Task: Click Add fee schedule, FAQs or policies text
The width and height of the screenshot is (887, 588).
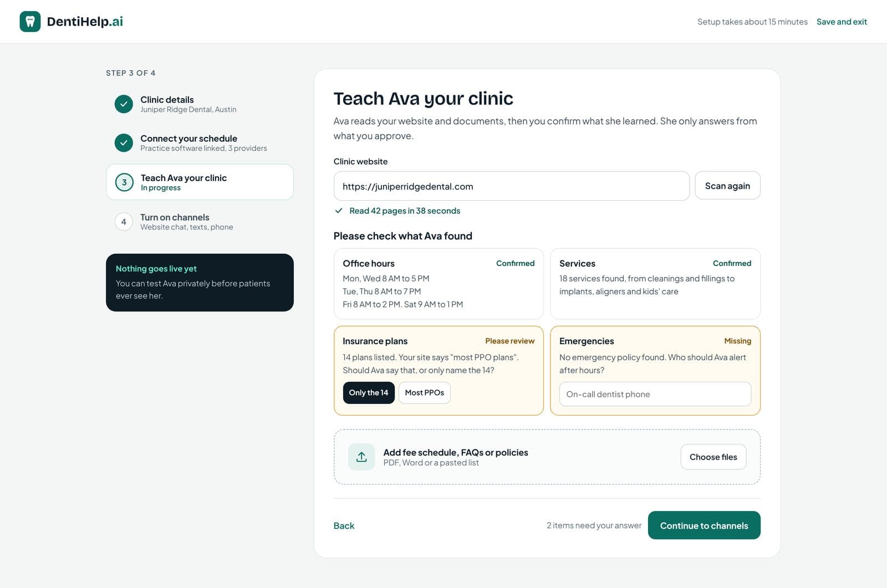Action: point(456,452)
